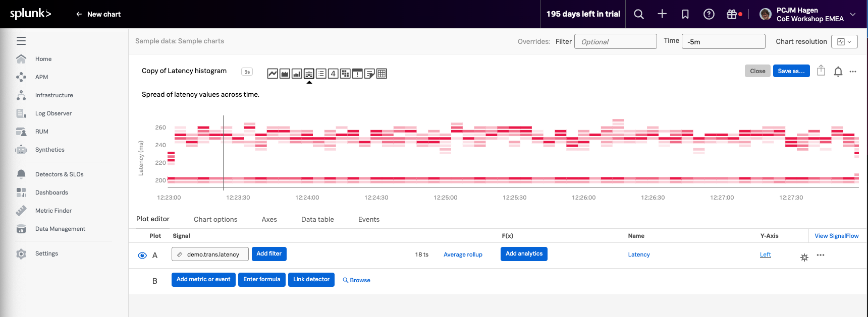This screenshot has width=868, height=317.
Task: Go to APM in sidebar
Action: pyautogui.click(x=41, y=77)
